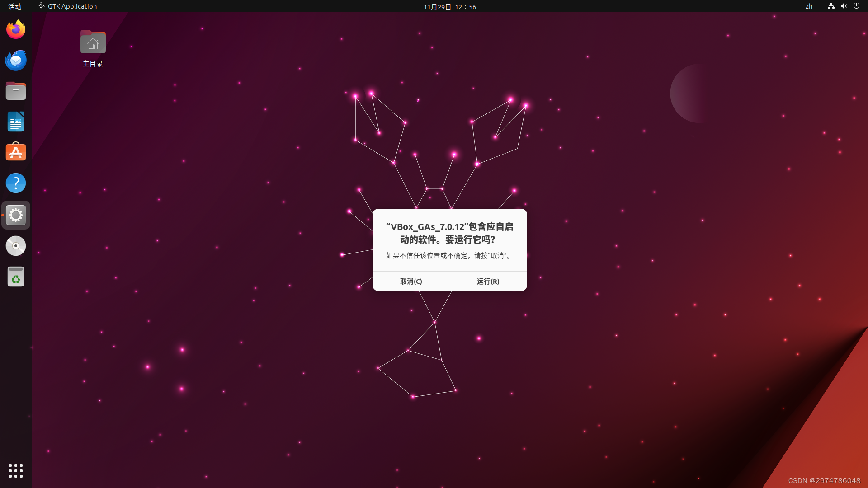This screenshot has height=488, width=868.
Task: Open the 主目录 home folder on desktop
Action: (x=93, y=48)
